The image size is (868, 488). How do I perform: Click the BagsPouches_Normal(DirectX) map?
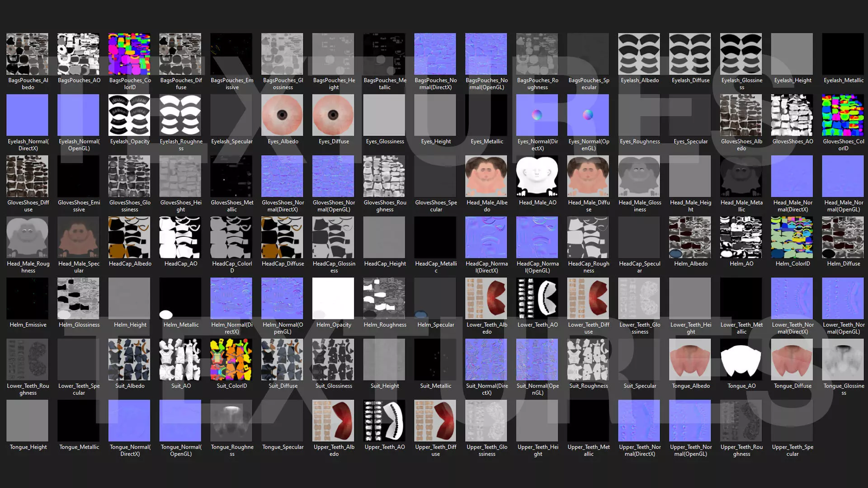435,54
